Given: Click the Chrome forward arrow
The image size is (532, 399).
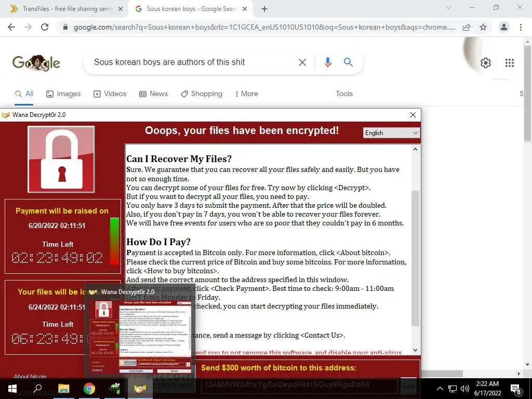Looking at the screenshot, I should (28, 27).
